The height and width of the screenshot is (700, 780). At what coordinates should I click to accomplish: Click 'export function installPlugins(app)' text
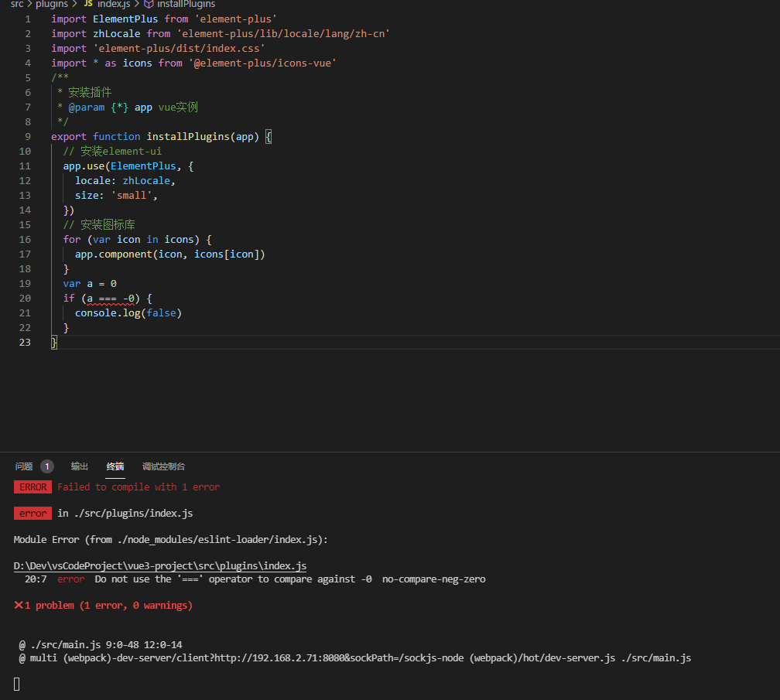coord(156,137)
